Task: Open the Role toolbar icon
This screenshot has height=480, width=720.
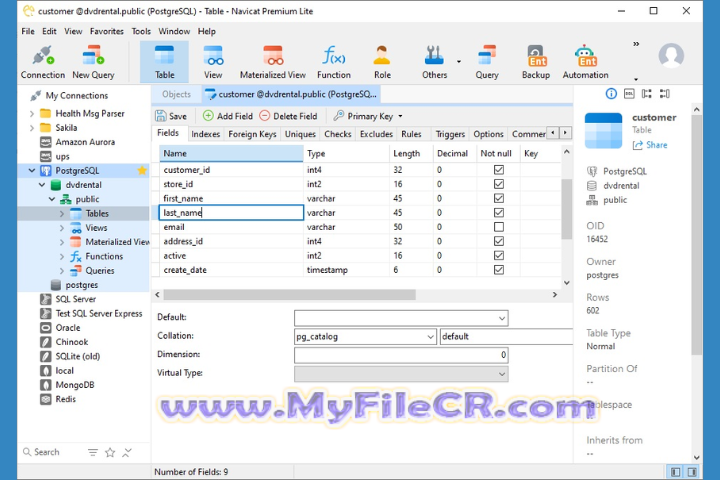Action: point(382,62)
